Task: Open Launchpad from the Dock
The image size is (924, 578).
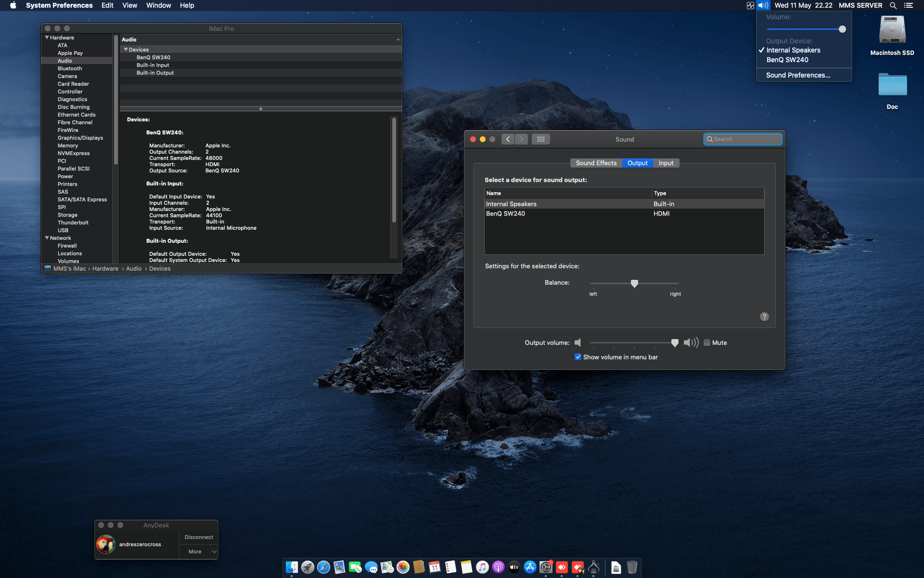Action: point(308,567)
